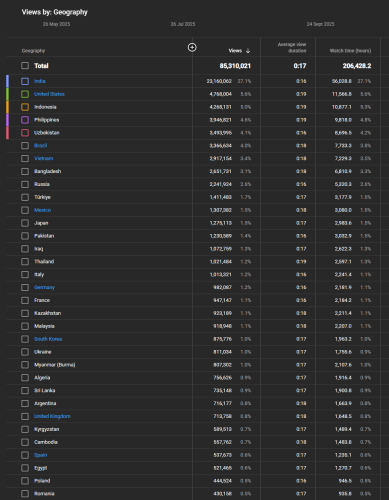Check the South Korea checkbox
The image size is (389, 500).
tap(25, 339)
